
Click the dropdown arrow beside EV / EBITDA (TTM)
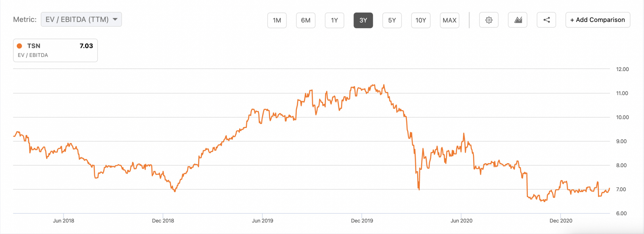pos(115,20)
